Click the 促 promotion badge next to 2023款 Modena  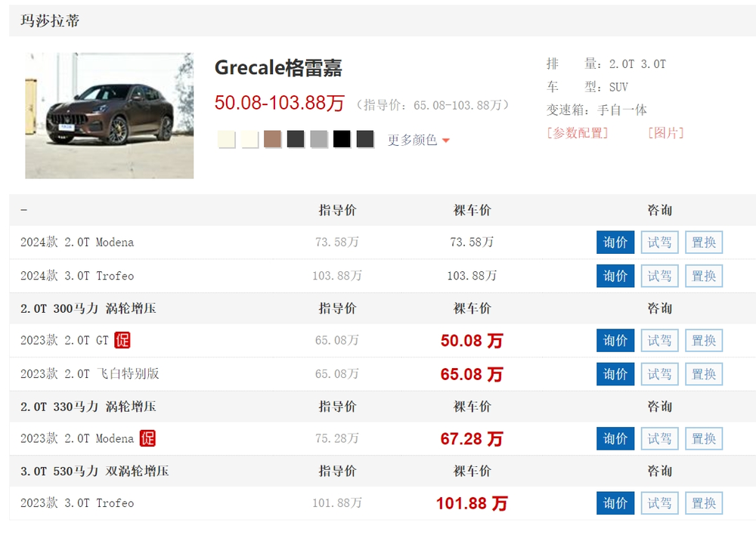[x=147, y=438]
